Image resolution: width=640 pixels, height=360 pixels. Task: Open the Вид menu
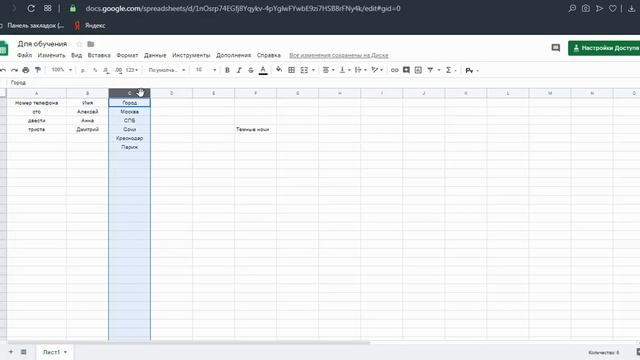pyautogui.click(x=76, y=55)
